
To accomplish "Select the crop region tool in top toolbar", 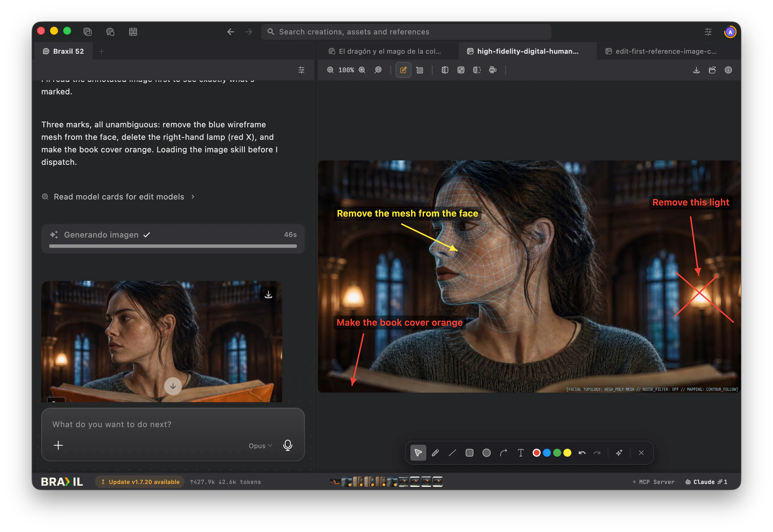I will tap(419, 70).
